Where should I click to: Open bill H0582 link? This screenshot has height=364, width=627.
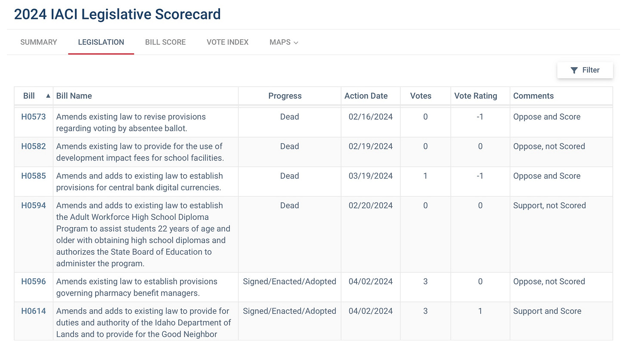click(34, 146)
